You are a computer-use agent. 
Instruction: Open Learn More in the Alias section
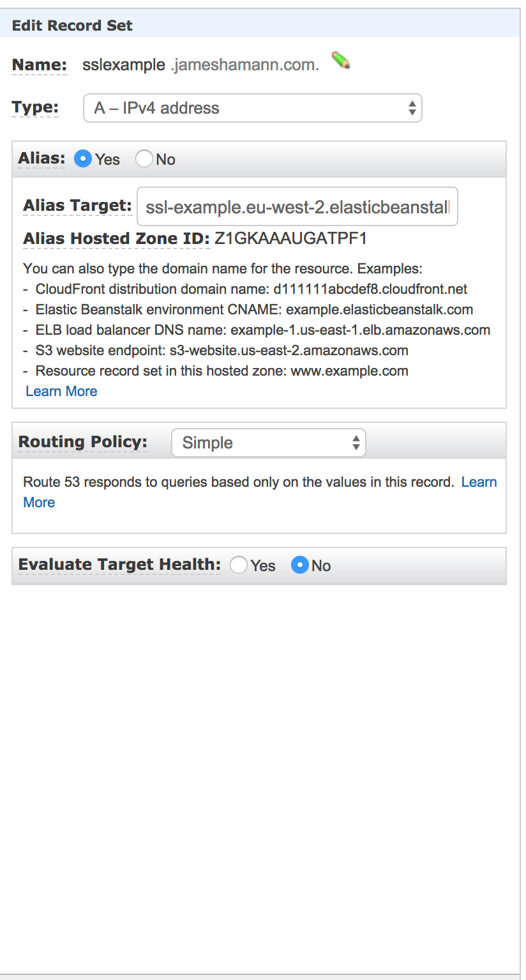pyautogui.click(x=61, y=390)
